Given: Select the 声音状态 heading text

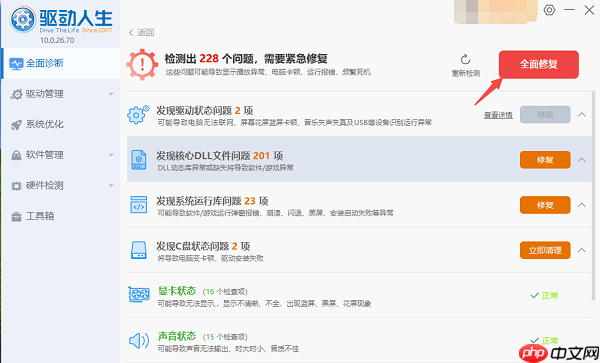Looking at the screenshot, I should click(x=177, y=336).
